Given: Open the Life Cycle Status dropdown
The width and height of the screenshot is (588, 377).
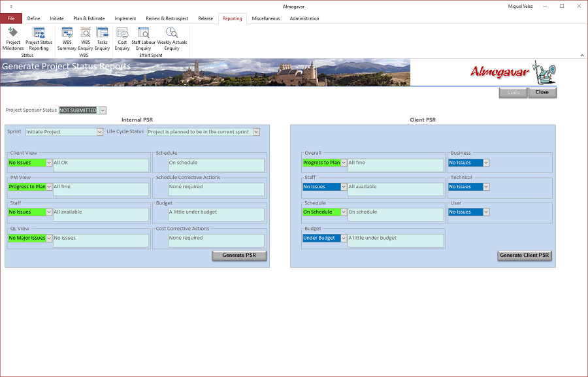Looking at the screenshot, I should (256, 132).
